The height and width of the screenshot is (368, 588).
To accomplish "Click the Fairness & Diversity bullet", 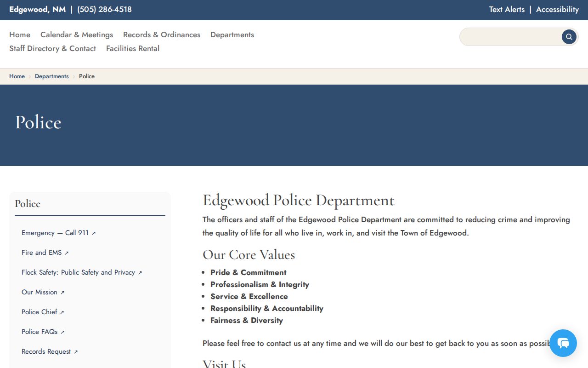I will [247, 320].
